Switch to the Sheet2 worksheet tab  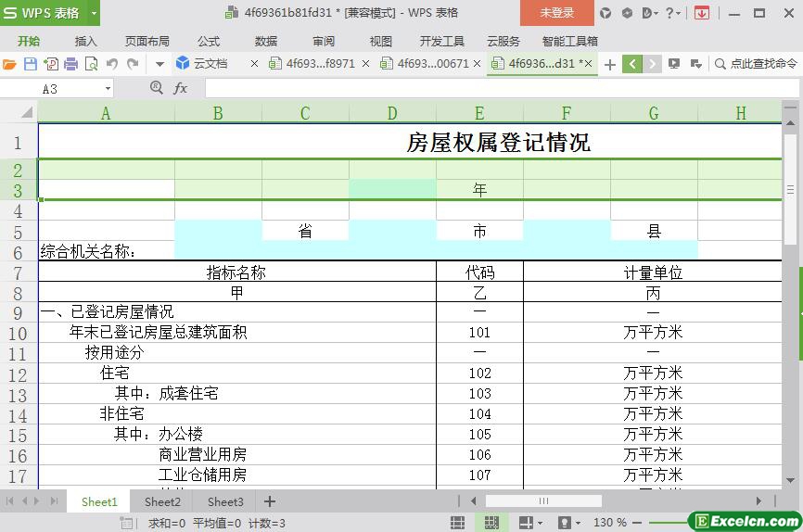pos(162,501)
